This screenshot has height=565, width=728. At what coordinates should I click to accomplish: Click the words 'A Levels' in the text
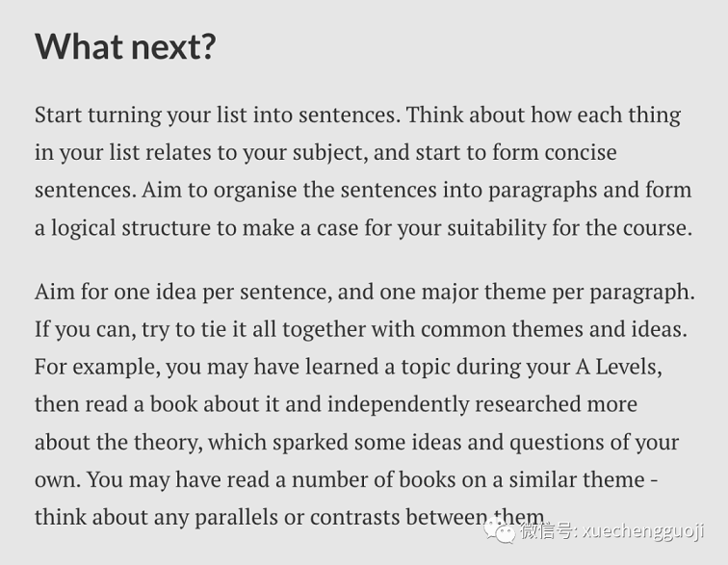point(618,368)
